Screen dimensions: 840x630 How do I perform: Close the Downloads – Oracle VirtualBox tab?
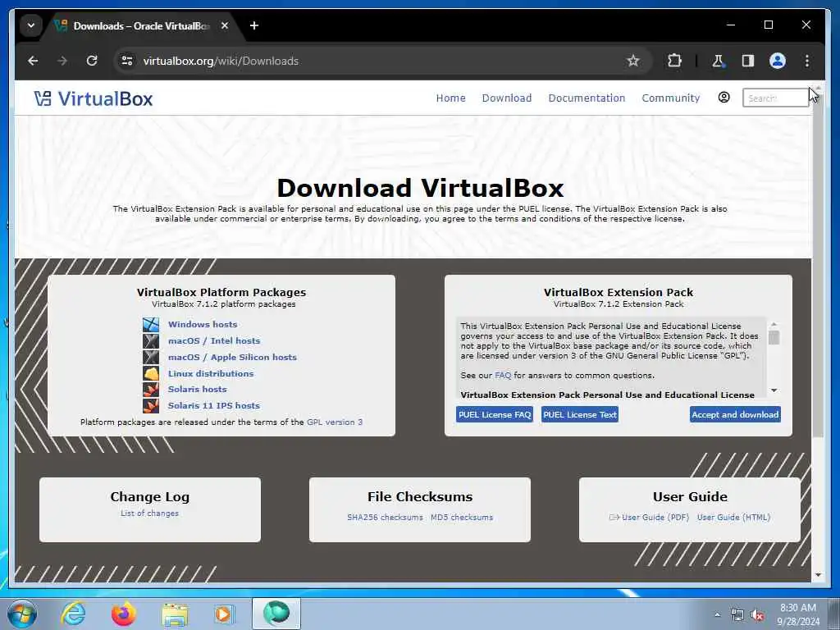(225, 25)
